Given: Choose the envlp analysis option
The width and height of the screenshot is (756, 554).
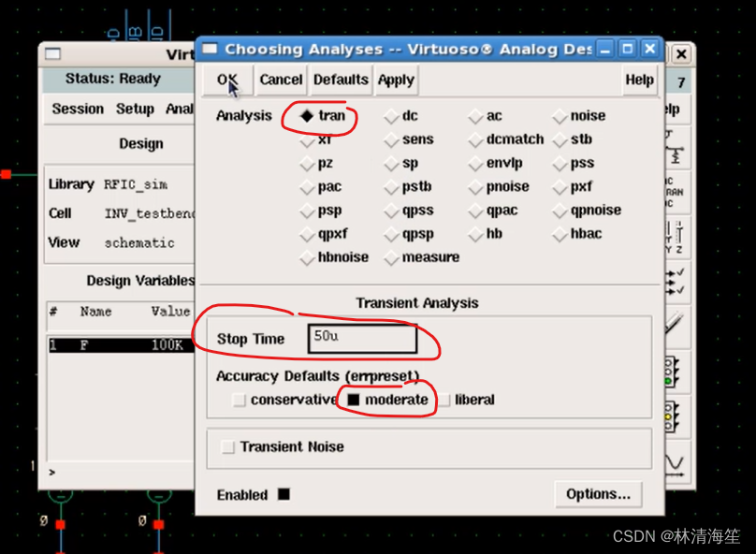Looking at the screenshot, I should pos(475,163).
